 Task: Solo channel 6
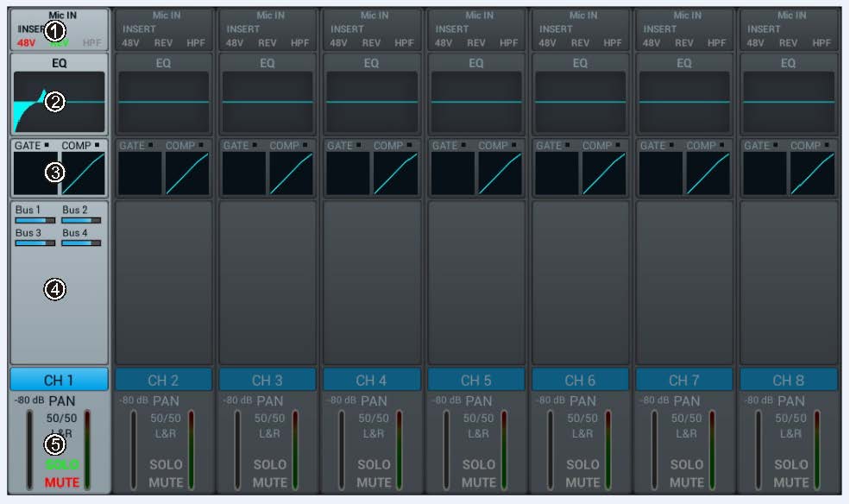(582, 465)
